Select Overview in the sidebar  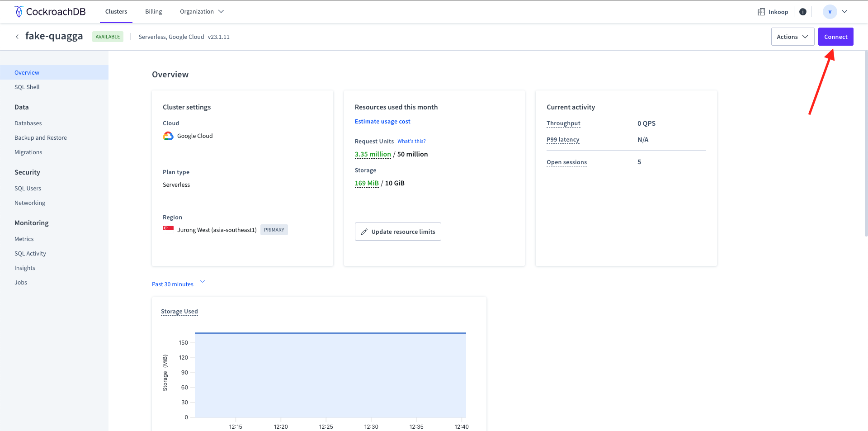click(x=54, y=72)
